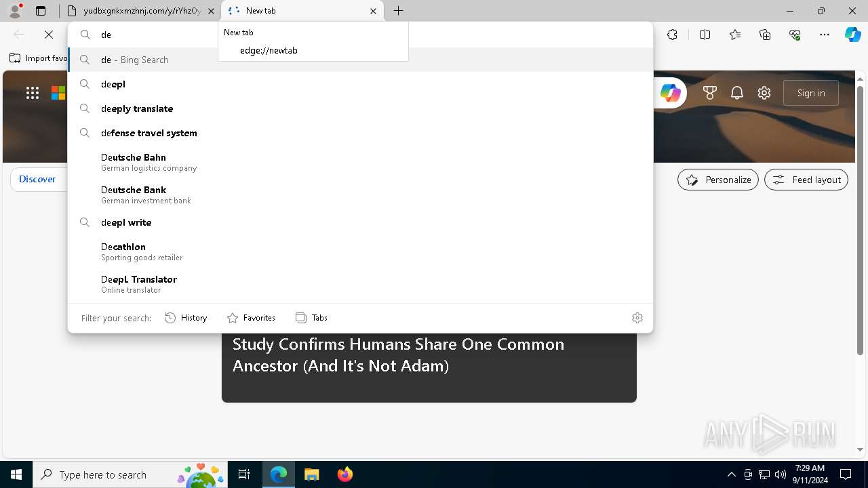Open the notification center icon
868x488 pixels.
point(846,474)
